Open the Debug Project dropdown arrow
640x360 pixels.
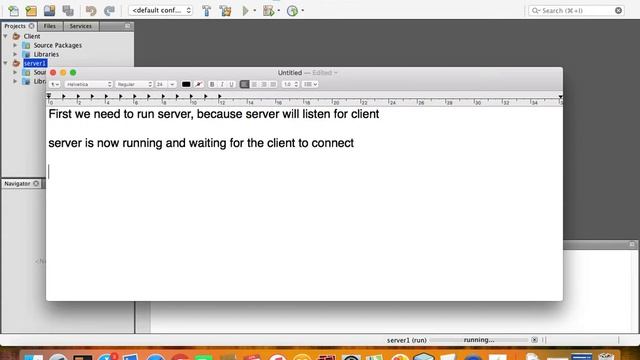[x=279, y=11]
